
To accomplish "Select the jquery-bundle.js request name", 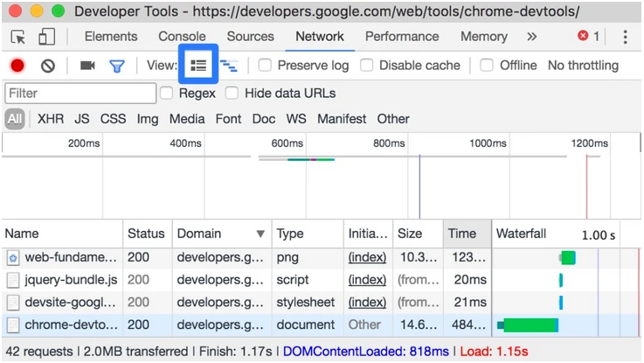I will 71,281.
